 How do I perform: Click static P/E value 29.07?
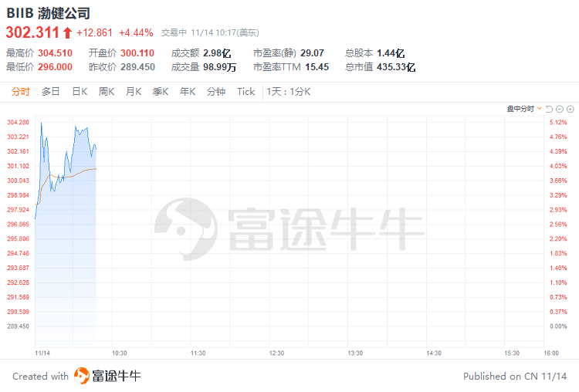click(x=312, y=53)
